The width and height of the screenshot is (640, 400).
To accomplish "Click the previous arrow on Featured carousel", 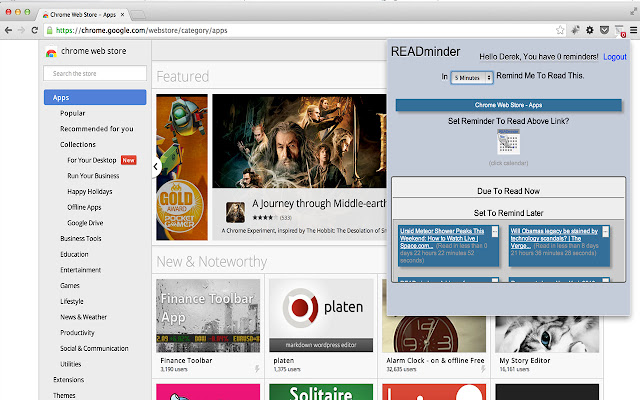I will click(x=157, y=167).
